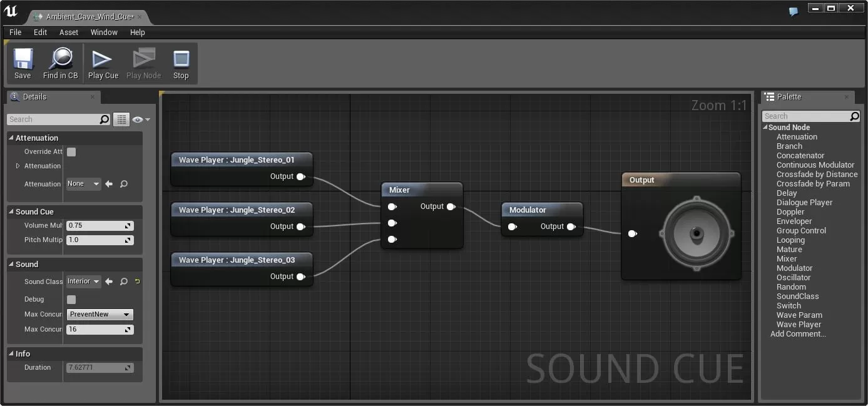Click the Palette search field

coord(807,116)
